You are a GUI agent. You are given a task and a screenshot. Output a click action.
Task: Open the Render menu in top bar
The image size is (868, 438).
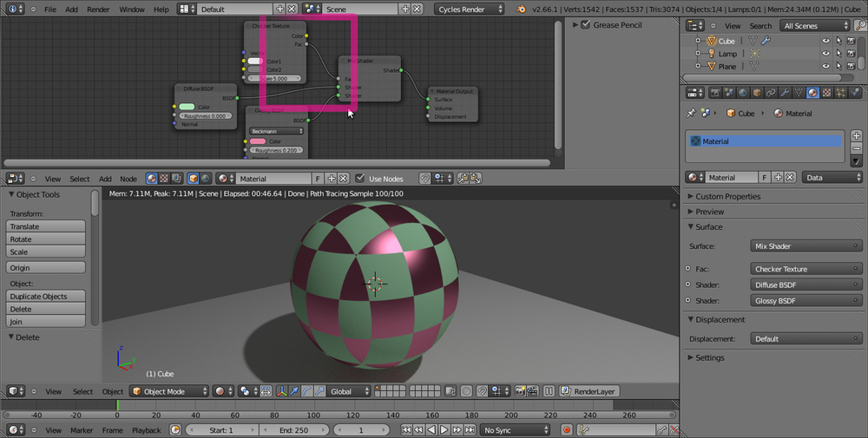pyautogui.click(x=98, y=9)
